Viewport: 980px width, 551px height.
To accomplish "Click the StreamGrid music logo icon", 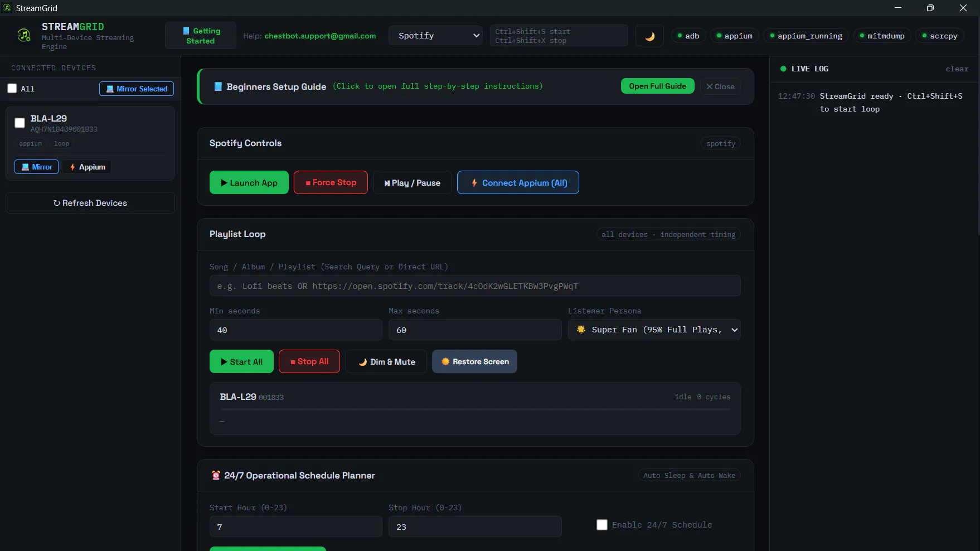I will 24,35.
